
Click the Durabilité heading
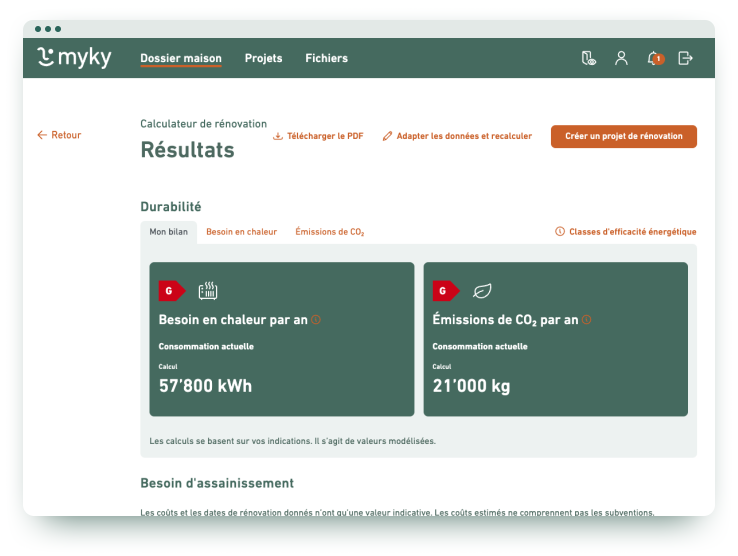point(171,207)
